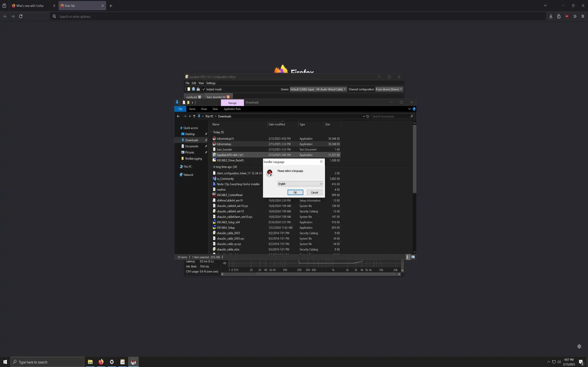Click the Explorer help question mark icon
The image size is (588, 367).
point(414,109)
